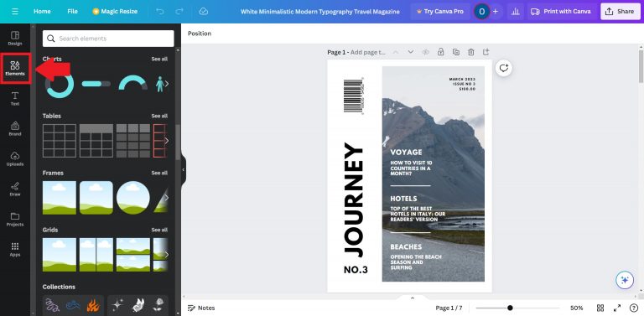Insert the gray filled cell table
The image size is (644, 316).
point(133,141)
